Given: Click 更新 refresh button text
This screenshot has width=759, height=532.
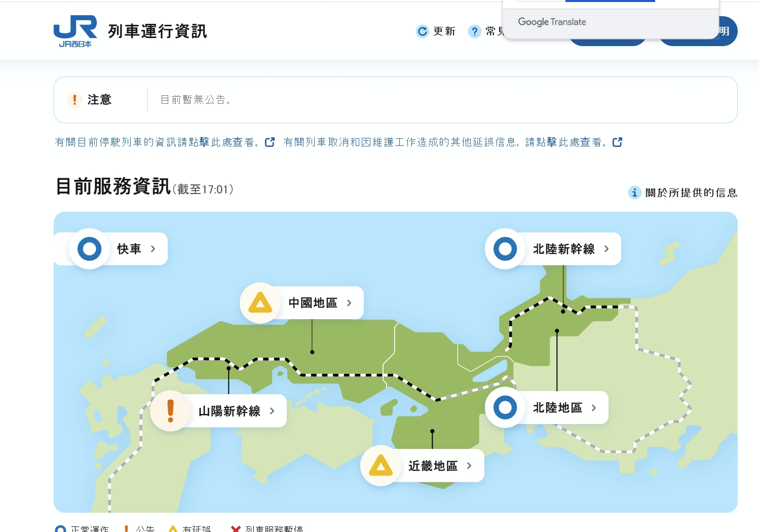Looking at the screenshot, I should [444, 31].
